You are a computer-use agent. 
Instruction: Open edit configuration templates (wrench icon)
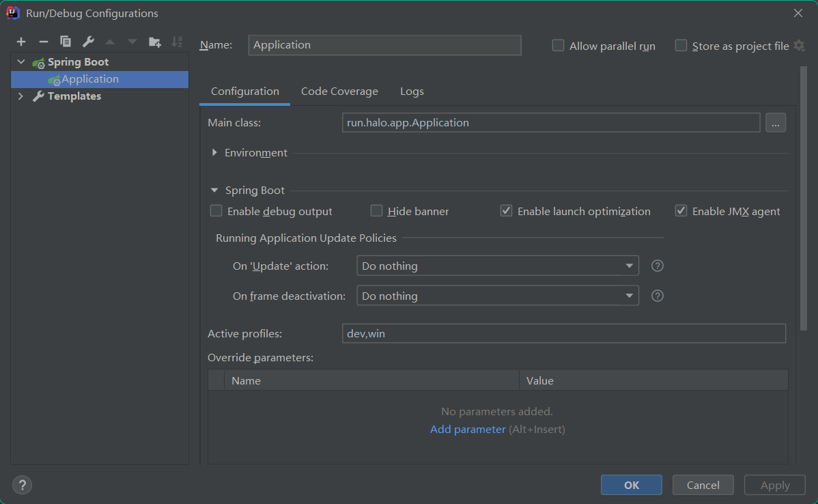pos(87,41)
